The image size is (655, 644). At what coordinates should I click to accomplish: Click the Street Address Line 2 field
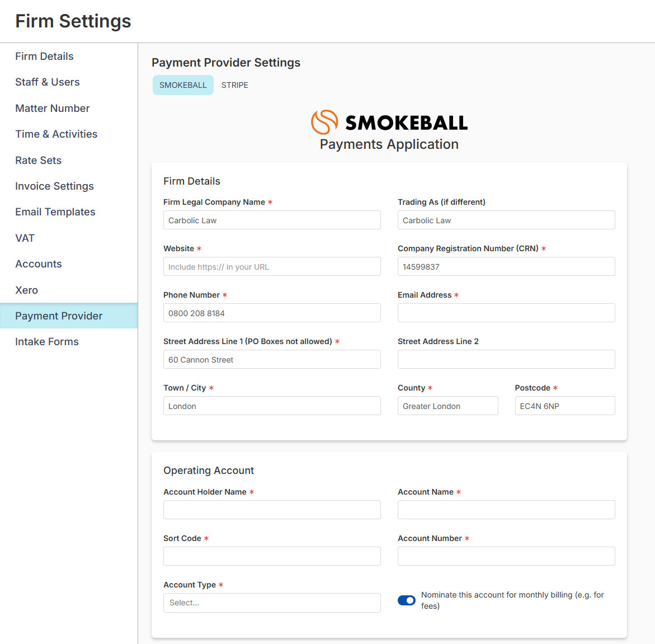coord(506,359)
